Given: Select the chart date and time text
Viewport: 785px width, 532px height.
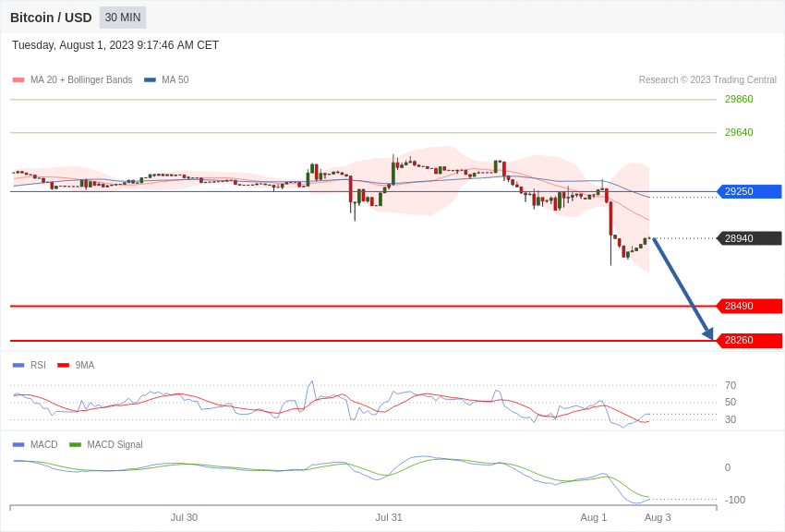Looking at the screenshot, I should 115,45.
